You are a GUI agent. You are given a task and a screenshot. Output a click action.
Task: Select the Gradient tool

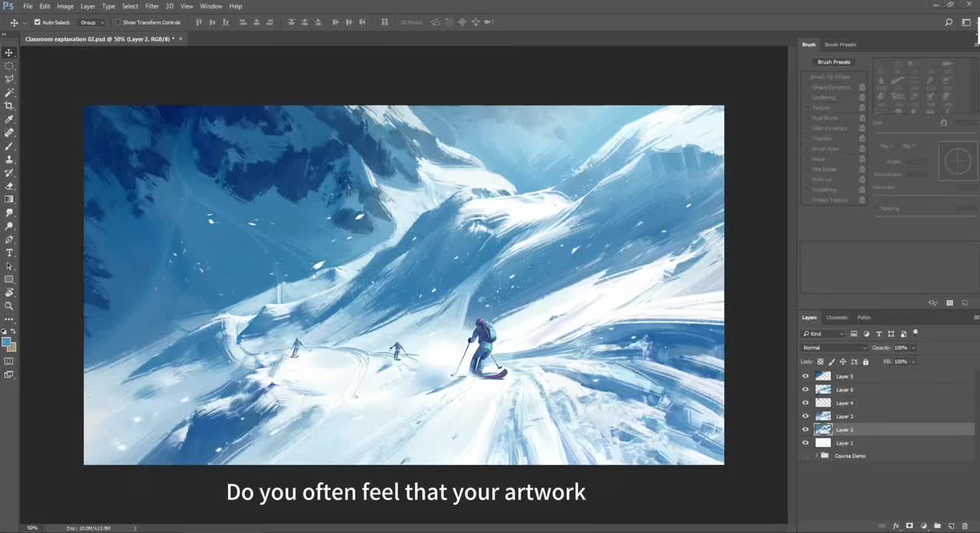click(9, 199)
